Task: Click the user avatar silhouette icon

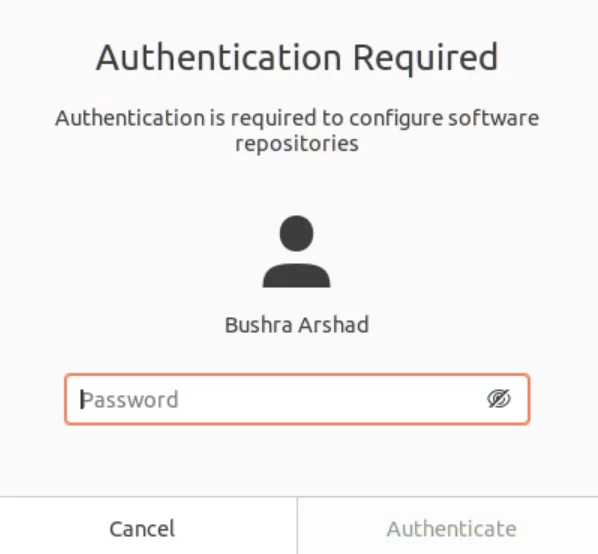Action: (296, 251)
